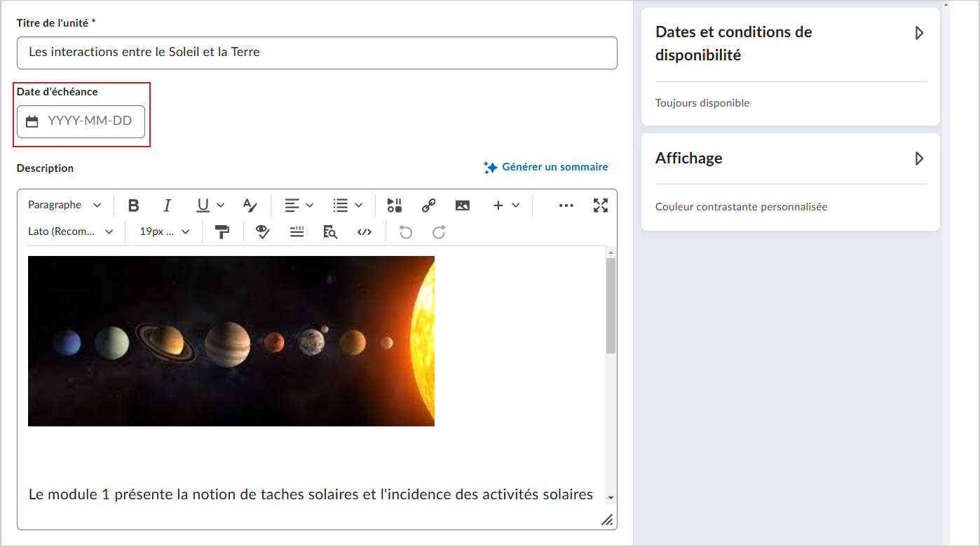Show more toolbar actions via ellipsis
This screenshot has width=980, height=547.
(566, 205)
